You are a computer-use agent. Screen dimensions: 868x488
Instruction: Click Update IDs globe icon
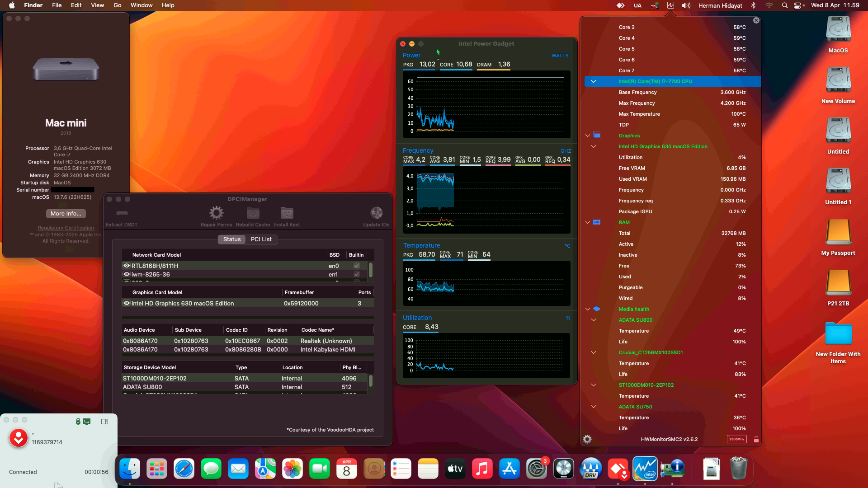click(376, 213)
